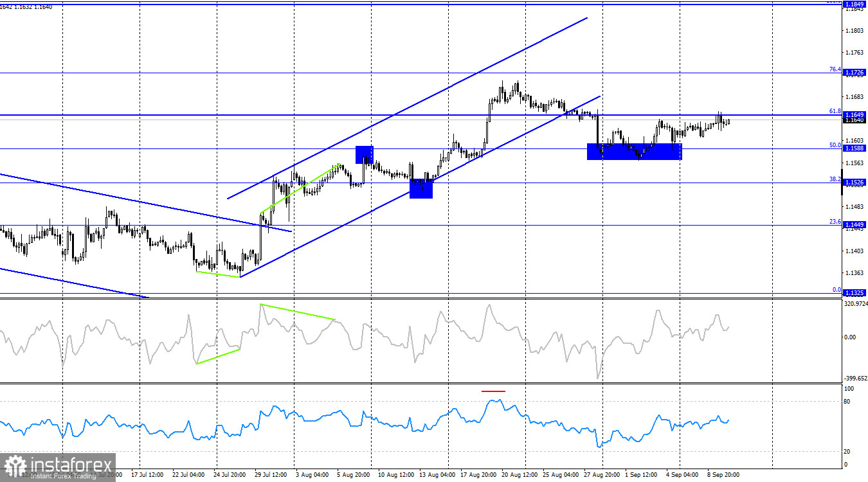868x482 pixels.
Task: Select the small blue square near 5 Aug
Action: pyautogui.click(x=365, y=155)
